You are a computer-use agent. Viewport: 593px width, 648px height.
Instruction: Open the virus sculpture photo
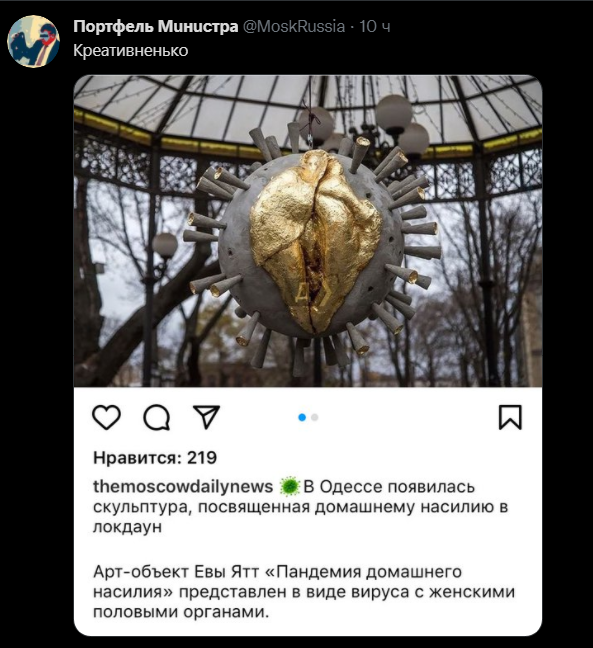coord(308,231)
